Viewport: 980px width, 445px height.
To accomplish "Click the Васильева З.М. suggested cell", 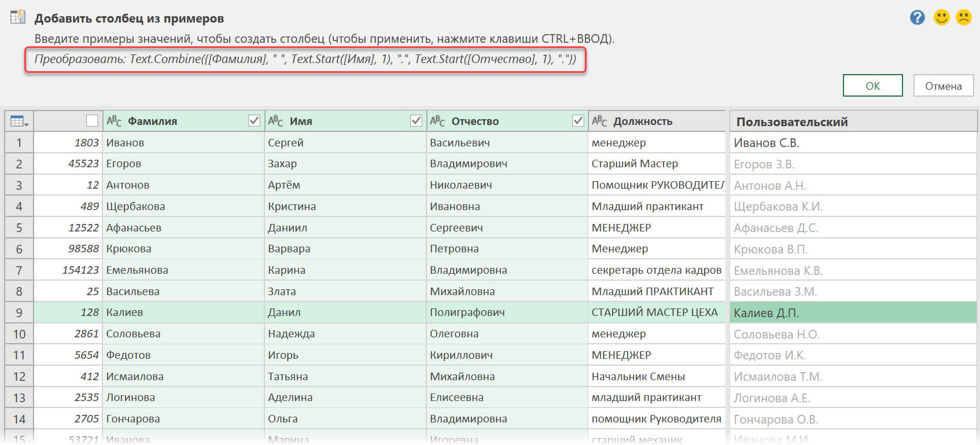I will [853, 292].
